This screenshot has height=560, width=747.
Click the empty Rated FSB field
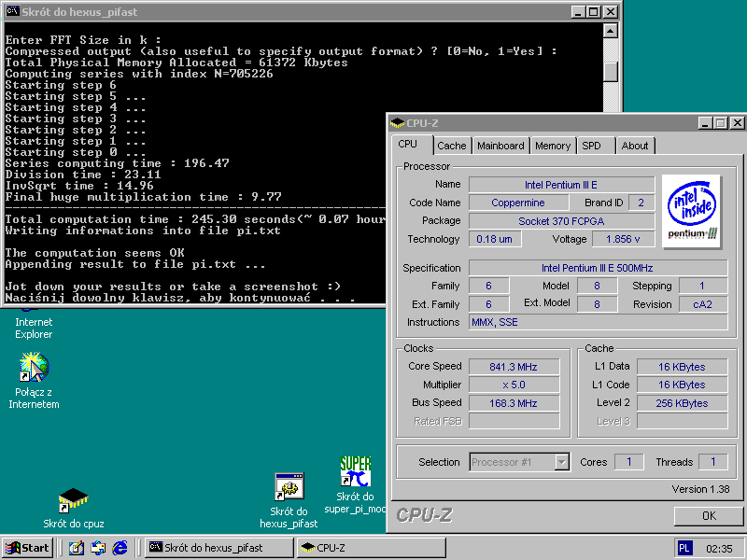click(514, 422)
